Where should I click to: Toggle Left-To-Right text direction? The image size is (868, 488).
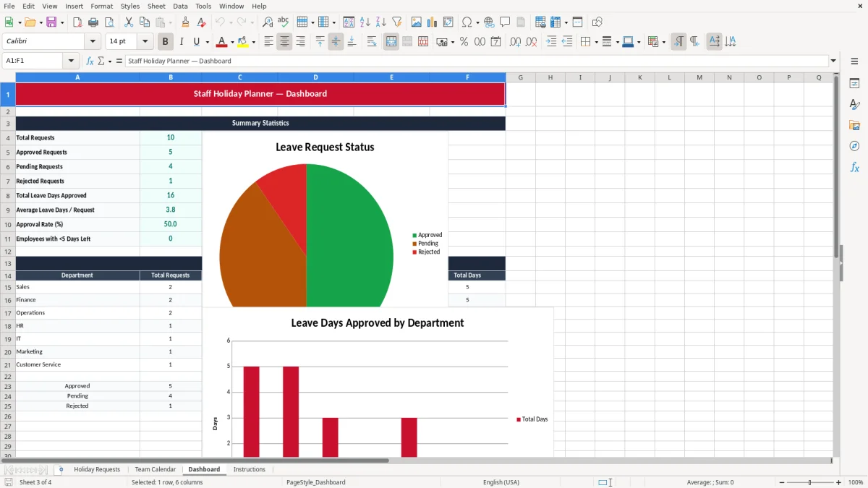coord(678,42)
